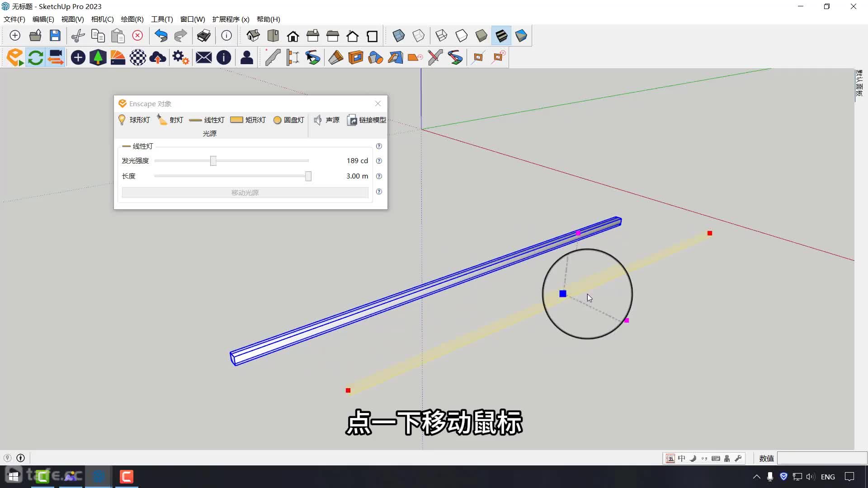
Task: Open Enscape Feedback envelope icon
Action: (x=203, y=58)
